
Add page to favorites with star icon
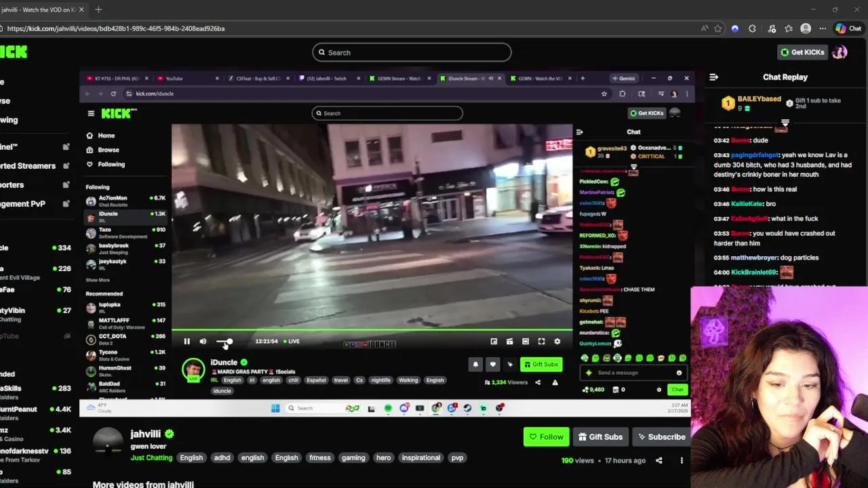click(x=718, y=28)
